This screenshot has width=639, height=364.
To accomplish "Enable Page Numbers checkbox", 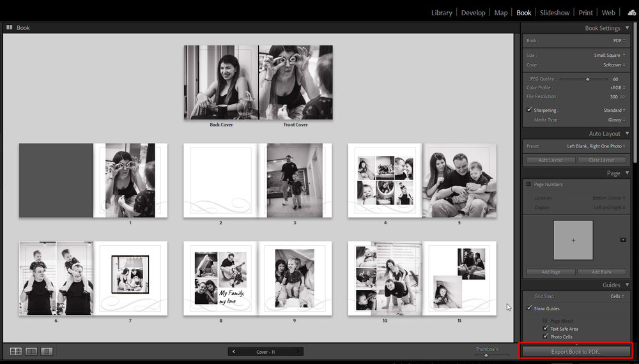I will click(529, 184).
